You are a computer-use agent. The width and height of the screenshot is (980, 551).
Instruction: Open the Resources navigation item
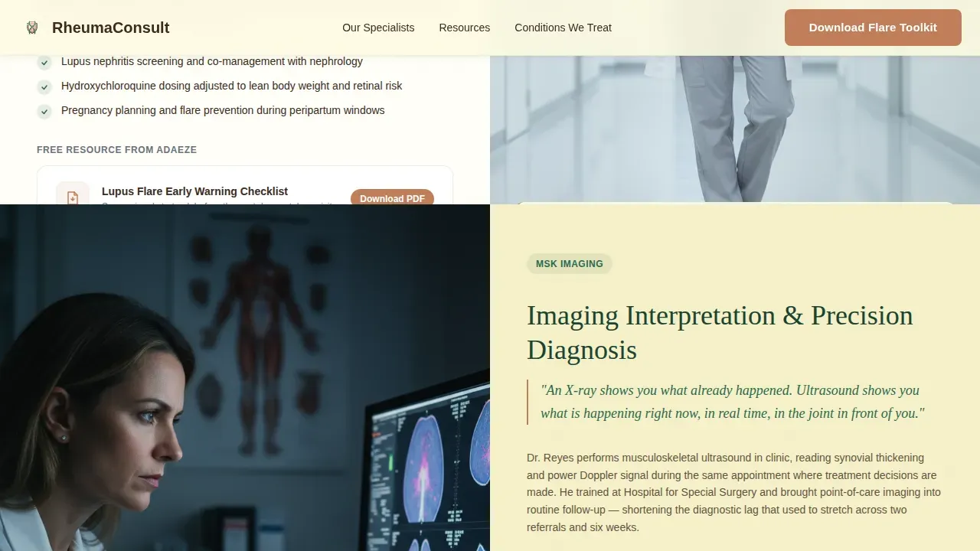tap(464, 28)
